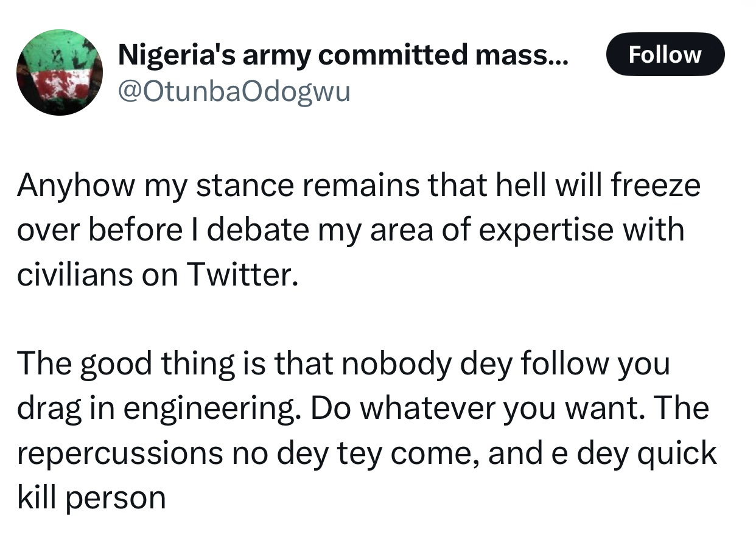Click the word "stance" in the first line
Image resolution: width=756 pixels, height=551 pixels.
point(245,186)
